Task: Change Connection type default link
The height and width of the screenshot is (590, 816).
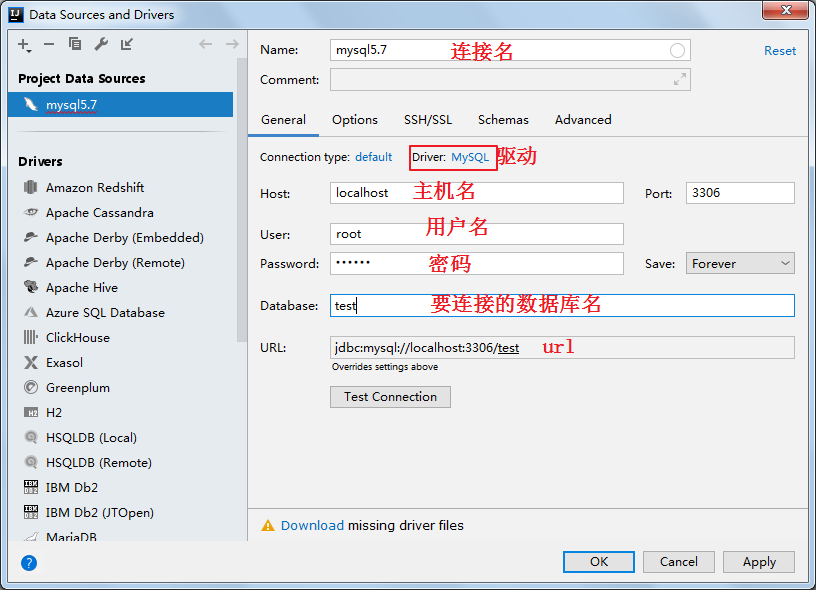Action: [x=373, y=157]
